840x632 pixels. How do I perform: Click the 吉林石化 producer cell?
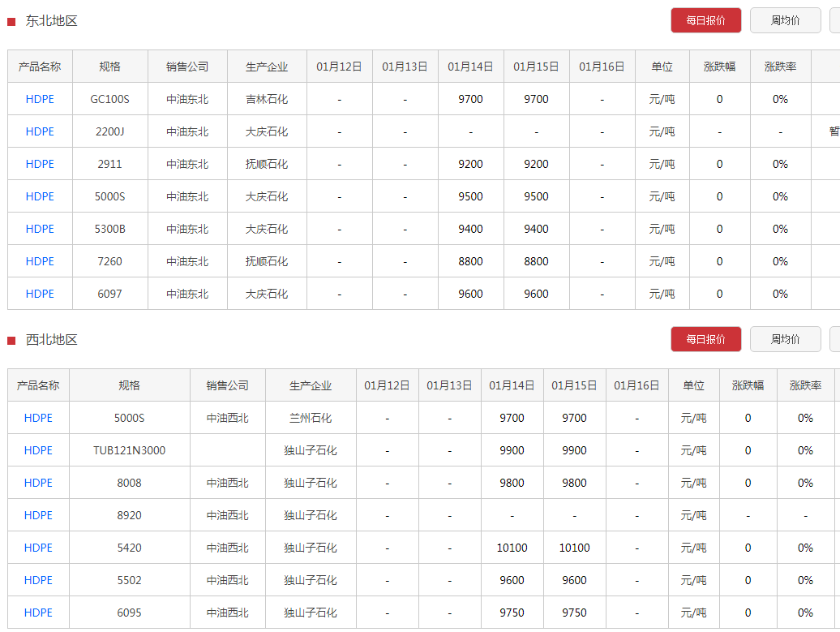pyautogui.click(x=267, y=99)
